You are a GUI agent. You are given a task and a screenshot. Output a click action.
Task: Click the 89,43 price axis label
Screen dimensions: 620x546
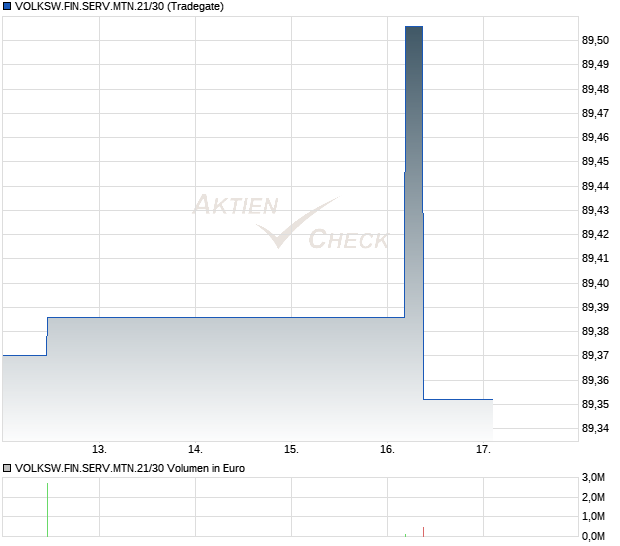pos(595,210)
